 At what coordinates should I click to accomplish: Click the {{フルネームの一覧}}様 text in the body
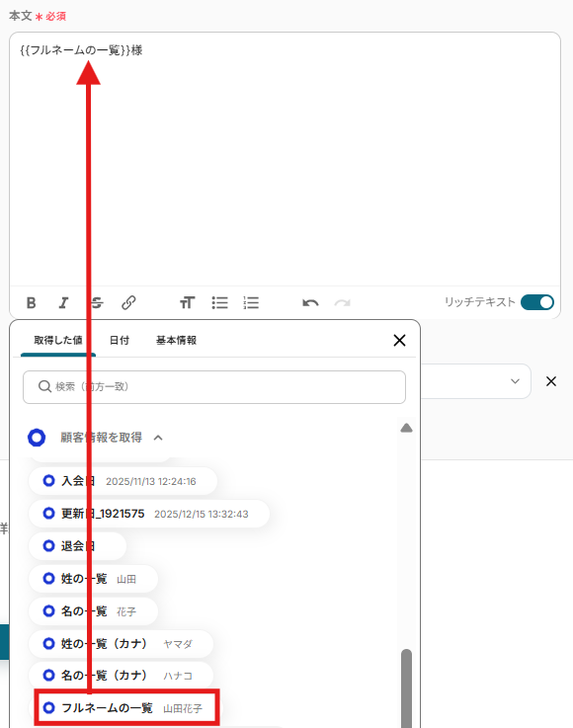click(x=81, y=50)
